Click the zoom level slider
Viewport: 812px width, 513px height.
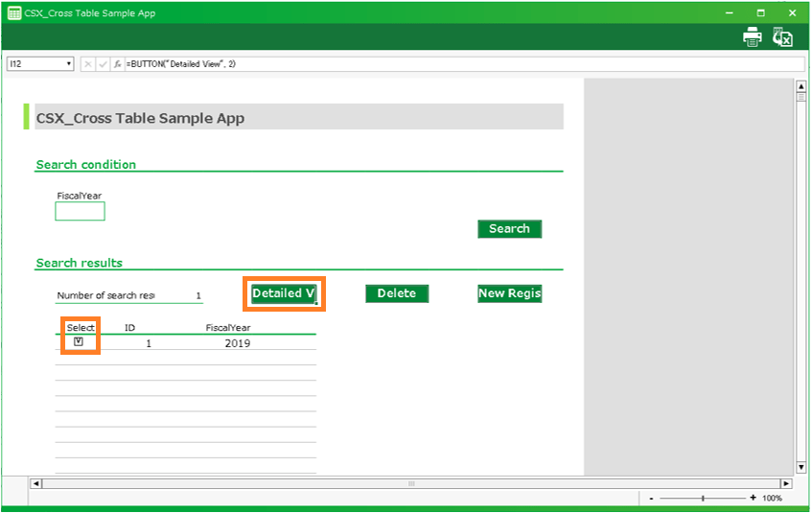(x=703, y=498)
